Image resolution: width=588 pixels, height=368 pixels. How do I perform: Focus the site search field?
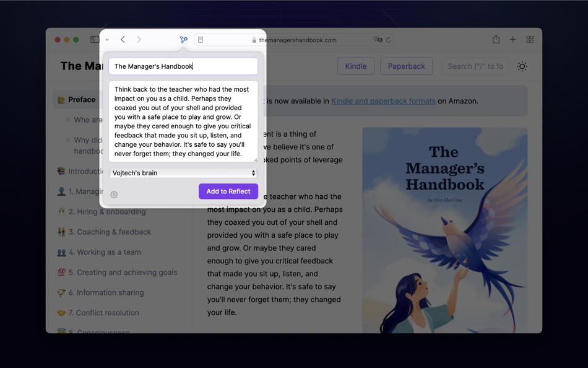pyautogui.click(x=475, y=66)
